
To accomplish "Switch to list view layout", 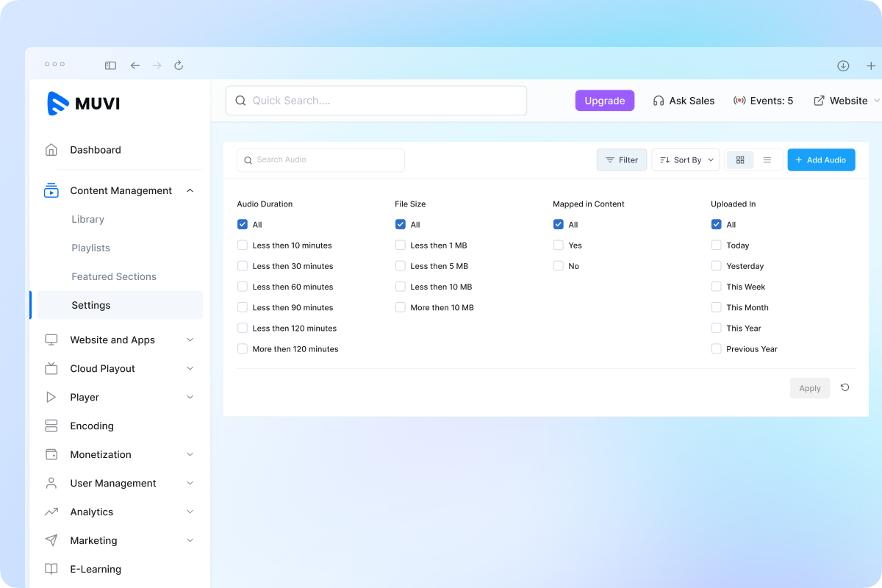I will click(767, 159).
